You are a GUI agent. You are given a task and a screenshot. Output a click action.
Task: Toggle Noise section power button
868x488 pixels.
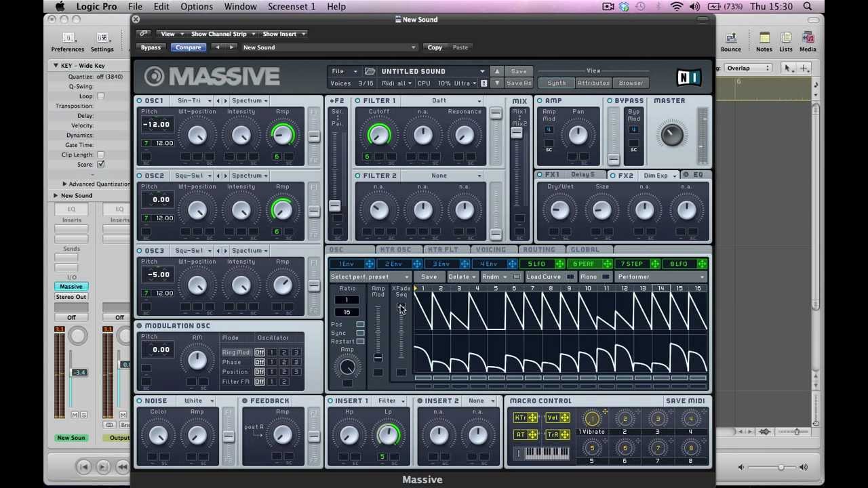pos(140,401)
